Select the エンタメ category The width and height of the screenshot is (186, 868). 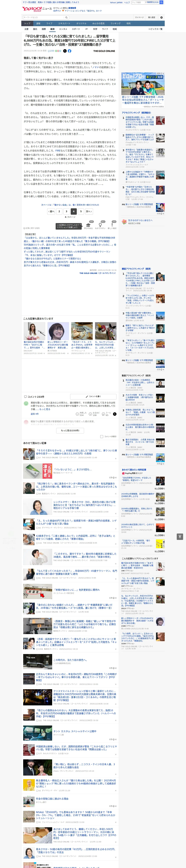click(x=63, y=29)
